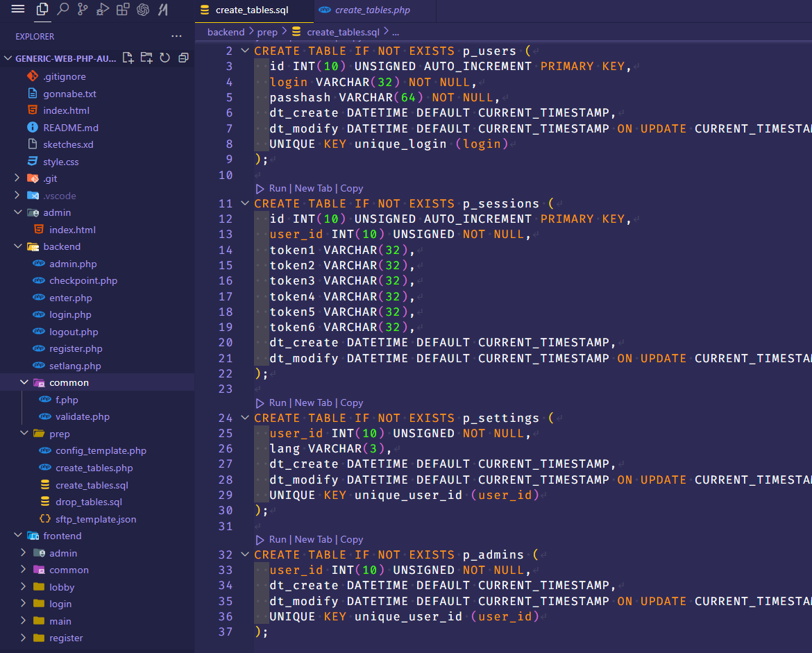Open the .gitignore file
The width and height of the screenshot is (812, 653).
point(65,76)
